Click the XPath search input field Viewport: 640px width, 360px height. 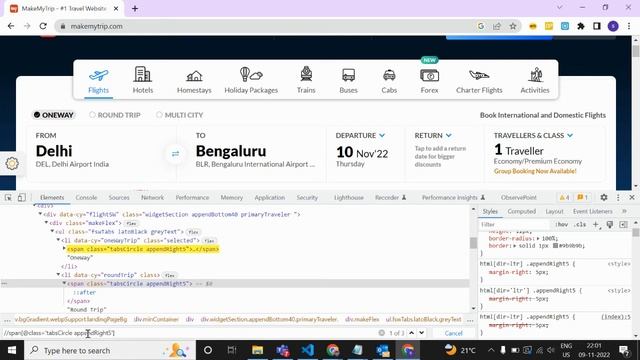189,333
